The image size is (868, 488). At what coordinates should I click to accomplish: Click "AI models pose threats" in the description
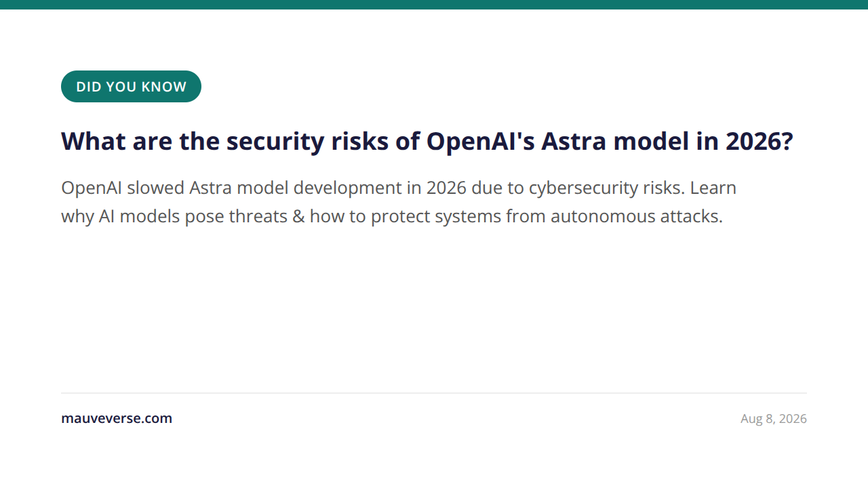pyautogui.click(x=193, y=217)
